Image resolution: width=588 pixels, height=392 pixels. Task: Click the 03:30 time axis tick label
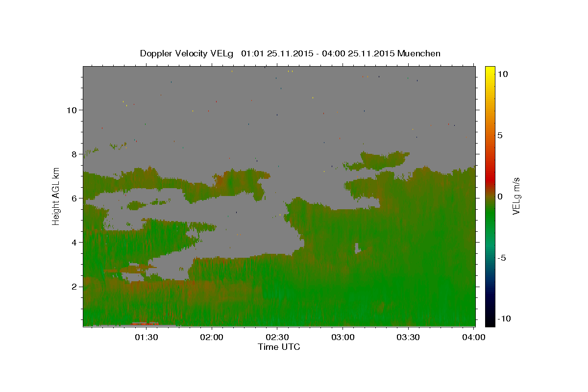(408, 337)
